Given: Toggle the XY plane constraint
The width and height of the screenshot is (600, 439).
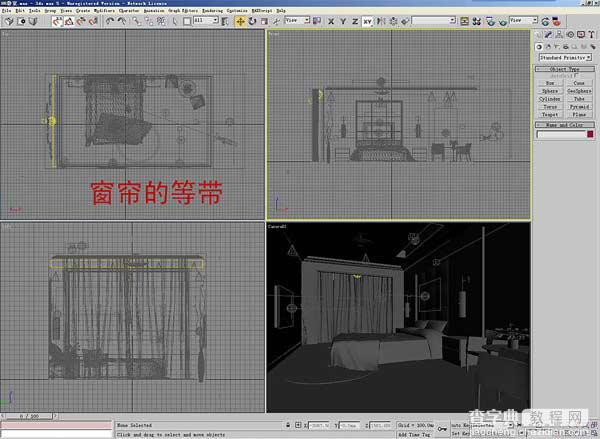Looking at the screenshot, I should [x=367, y=21].
